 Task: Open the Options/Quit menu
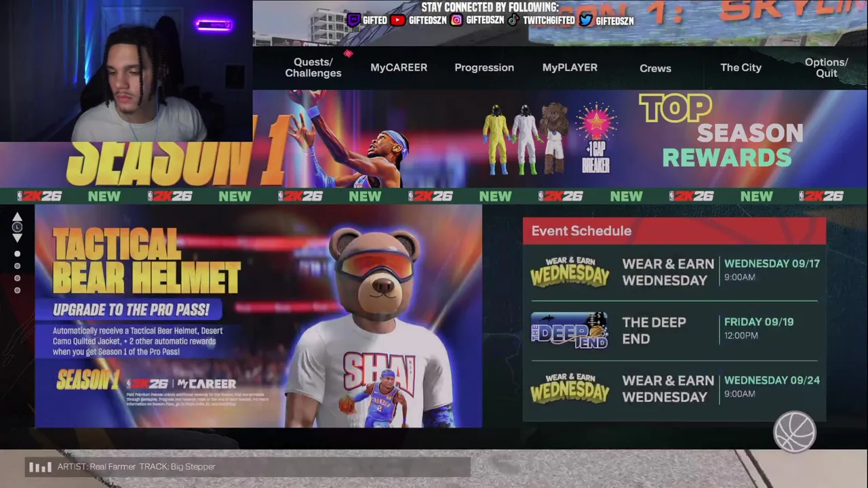tap(826, 68)
